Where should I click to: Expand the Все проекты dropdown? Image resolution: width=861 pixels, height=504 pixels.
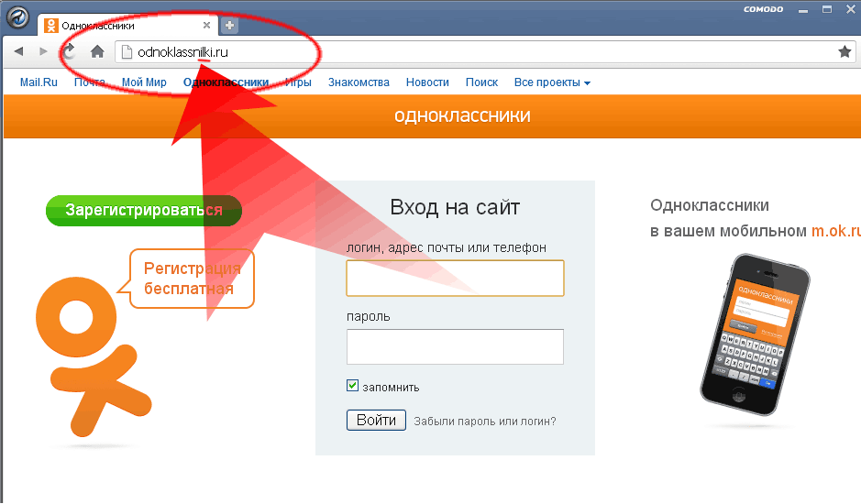(552, 82)
